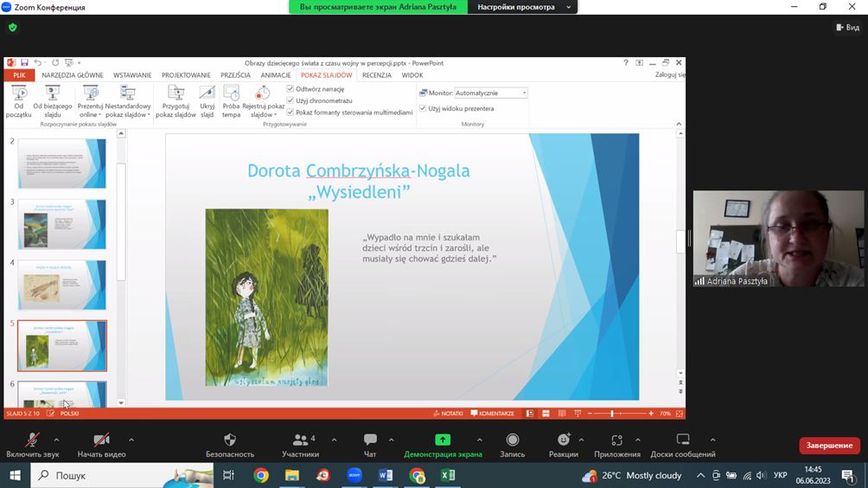The height and width of the screenshot is (488, 868).
Task: Click zoom out minus button
Action: pyautogui.click(x=590, y=414)
